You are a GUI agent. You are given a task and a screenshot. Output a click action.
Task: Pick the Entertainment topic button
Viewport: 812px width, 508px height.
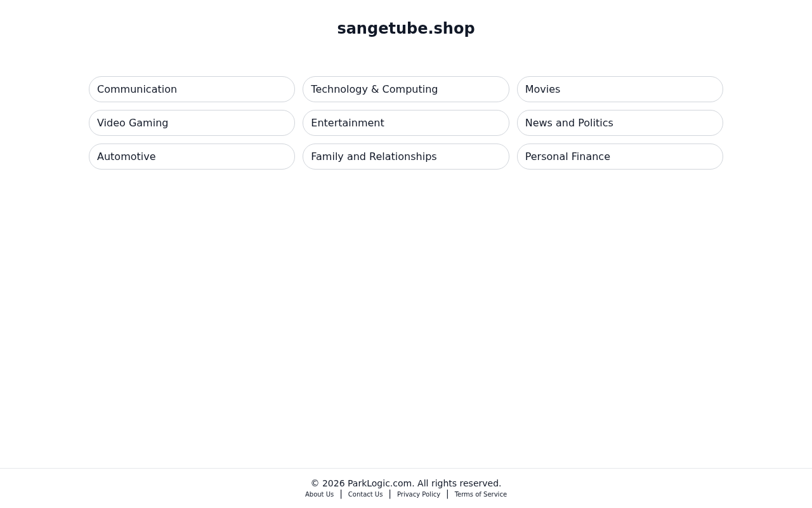coord(406,123)
